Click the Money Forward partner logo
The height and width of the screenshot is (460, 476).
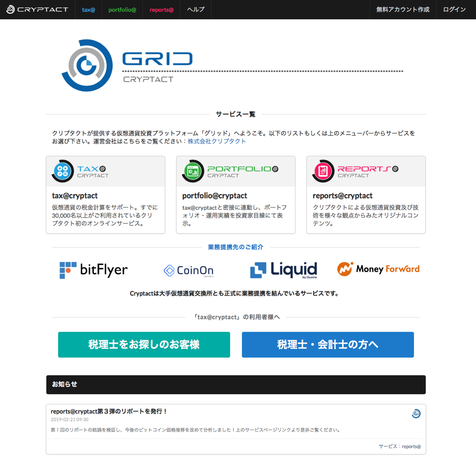[378, 269]
